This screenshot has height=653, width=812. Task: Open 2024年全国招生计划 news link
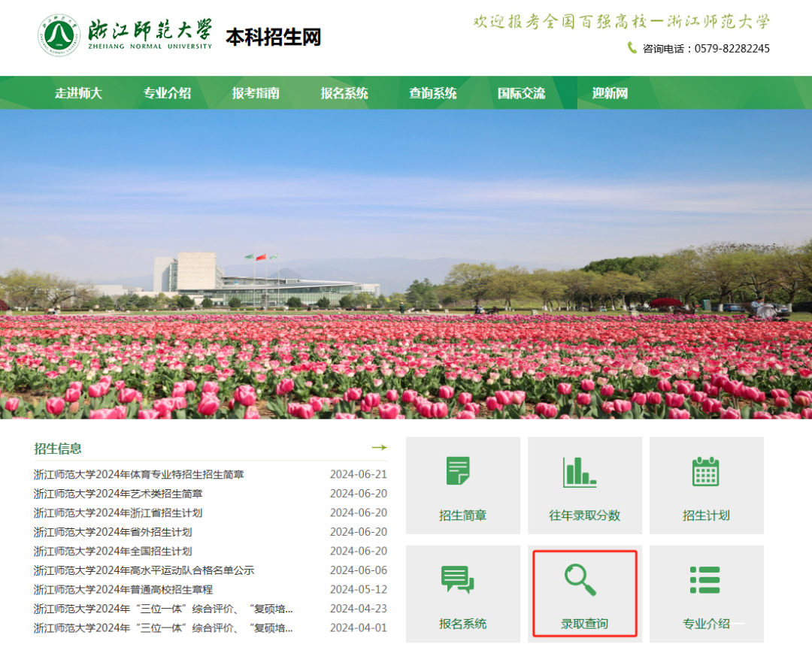click(x=113, y=551)
